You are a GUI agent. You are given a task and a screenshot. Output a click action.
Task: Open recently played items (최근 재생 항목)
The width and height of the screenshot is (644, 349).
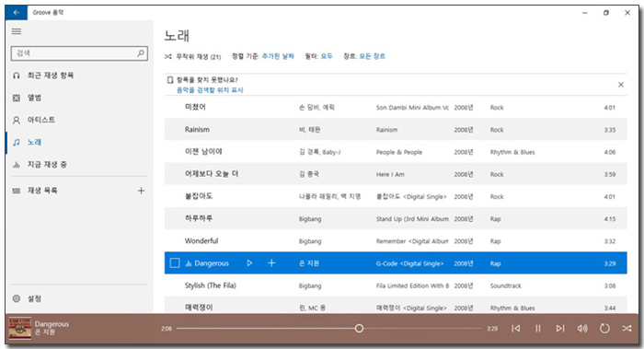coord(50,76)
